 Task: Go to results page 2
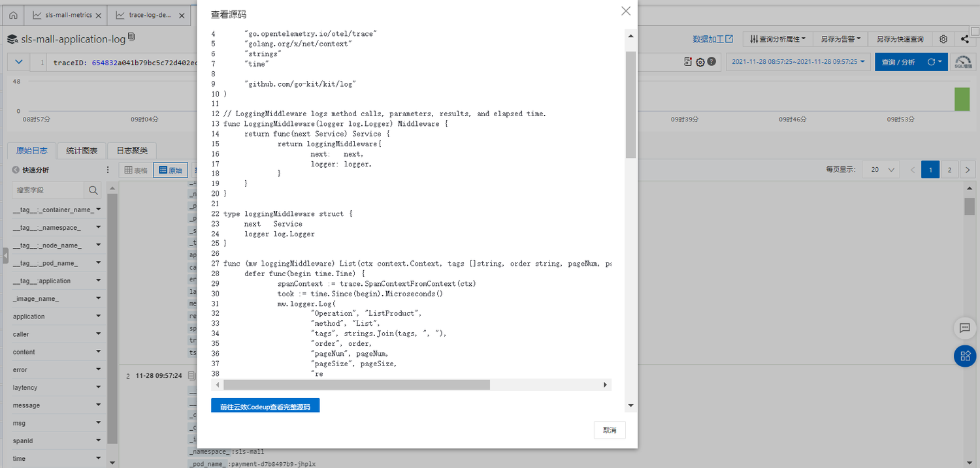pos(949,170)
